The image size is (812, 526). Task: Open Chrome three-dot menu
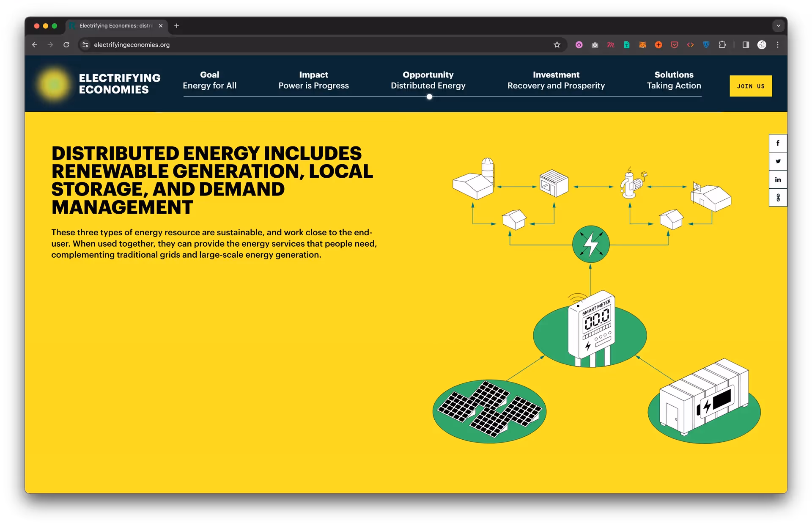777,45
